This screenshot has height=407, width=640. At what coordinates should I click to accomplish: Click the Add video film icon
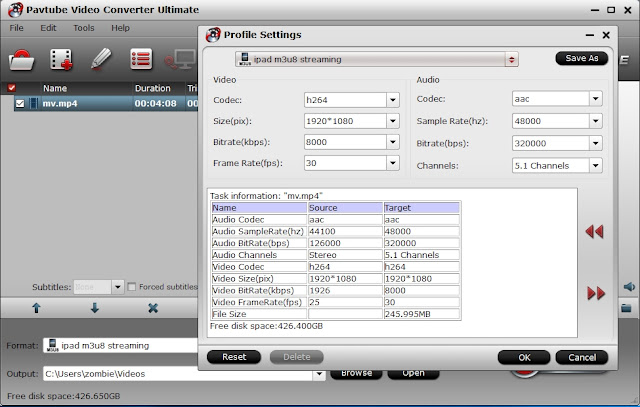pos(61,60)
